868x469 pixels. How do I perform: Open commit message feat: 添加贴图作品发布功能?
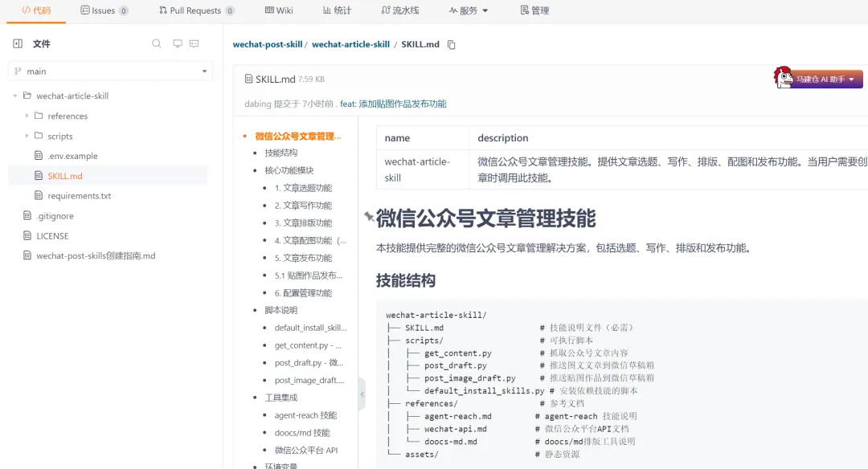pos(393,104)
